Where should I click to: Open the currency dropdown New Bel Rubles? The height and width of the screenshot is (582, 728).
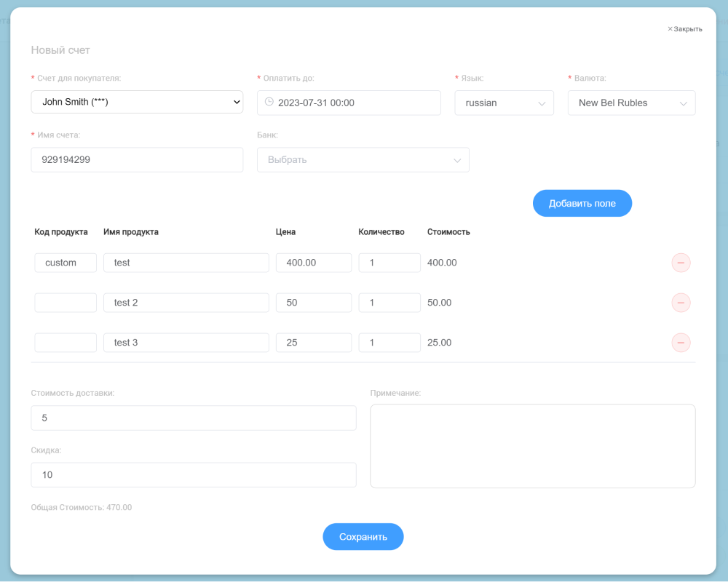coord(631,103)
